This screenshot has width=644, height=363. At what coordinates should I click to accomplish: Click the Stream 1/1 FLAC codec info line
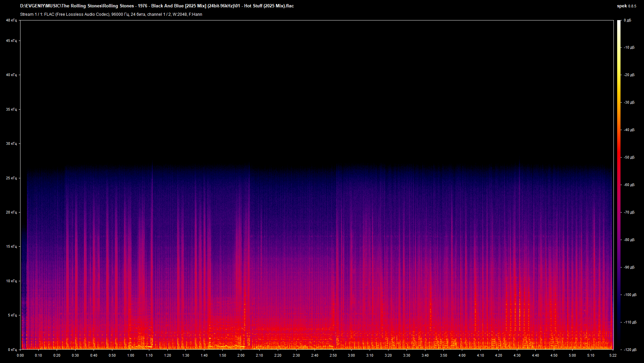click(x=111, y=14)
